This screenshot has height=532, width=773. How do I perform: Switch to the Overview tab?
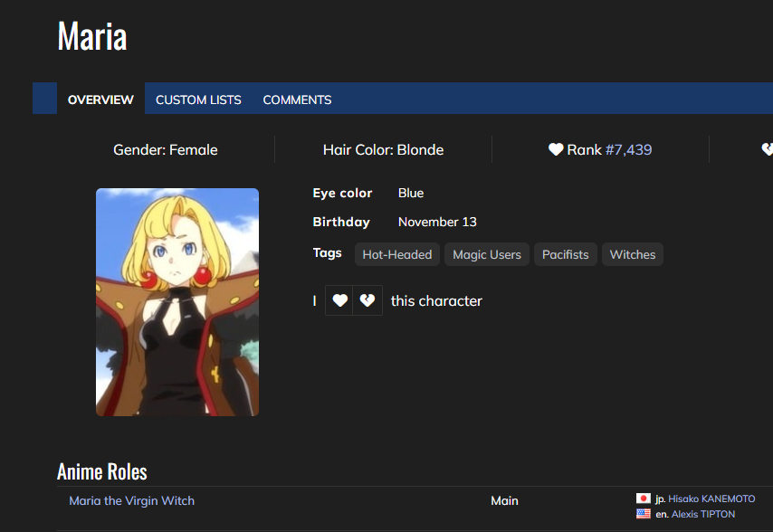pyautogui.click(x=100, y=100)
